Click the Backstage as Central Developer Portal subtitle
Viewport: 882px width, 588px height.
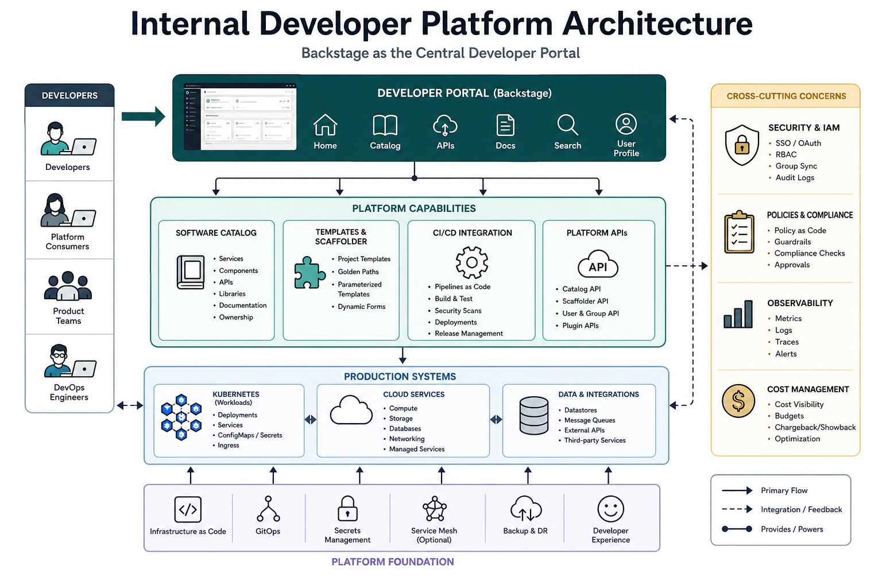440,53
